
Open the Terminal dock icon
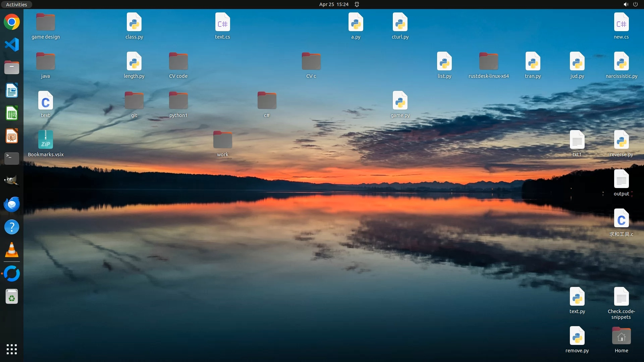(x=12, y=158)
